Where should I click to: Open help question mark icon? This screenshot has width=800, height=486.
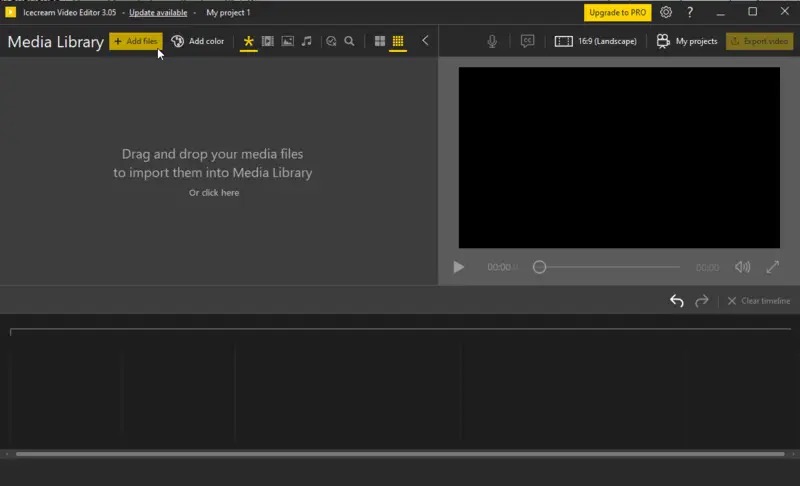690,12
